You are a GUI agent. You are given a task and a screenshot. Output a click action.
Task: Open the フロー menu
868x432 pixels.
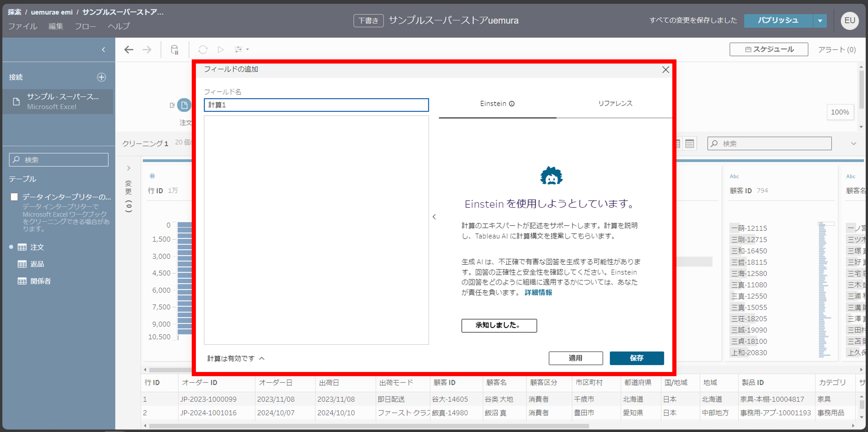(85, 26)
